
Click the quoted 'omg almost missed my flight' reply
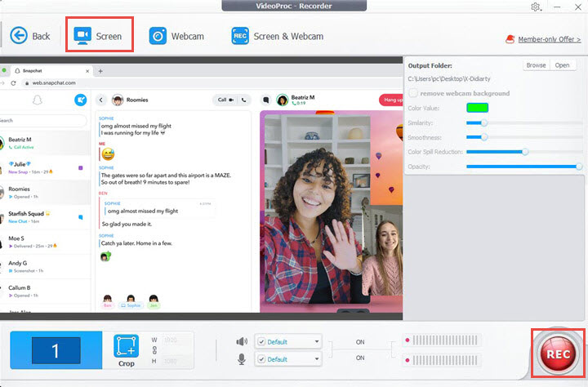(x=143, y=211)
